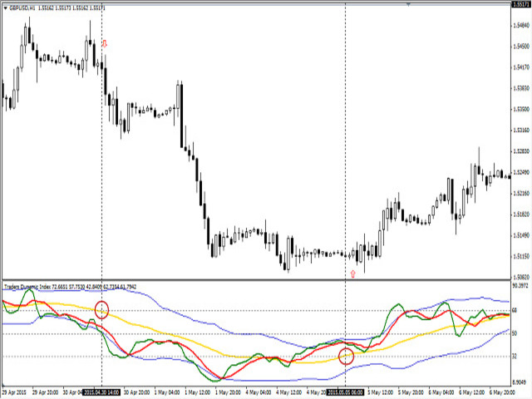This screenshot has width=532, height=399.
Task: Click the 1 May 12:00 time axis label
Action: (197, 391)
